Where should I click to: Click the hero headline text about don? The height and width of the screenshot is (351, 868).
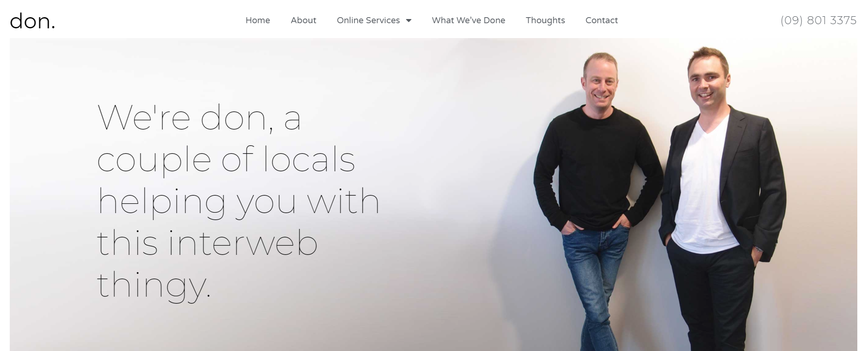(238, 201)
